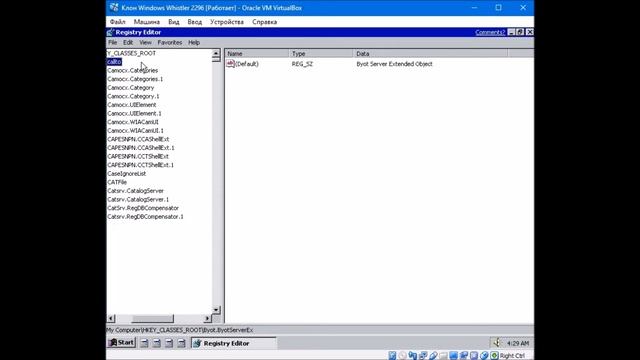Screen dimensions: 640x360
Task: Select the Camocx.UIElement.1 key
Action: click(x=134, y=113)
